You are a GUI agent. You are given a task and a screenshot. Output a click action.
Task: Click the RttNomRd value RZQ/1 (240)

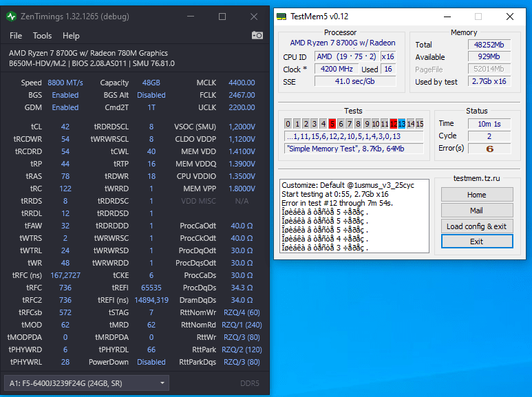point(242,325)
